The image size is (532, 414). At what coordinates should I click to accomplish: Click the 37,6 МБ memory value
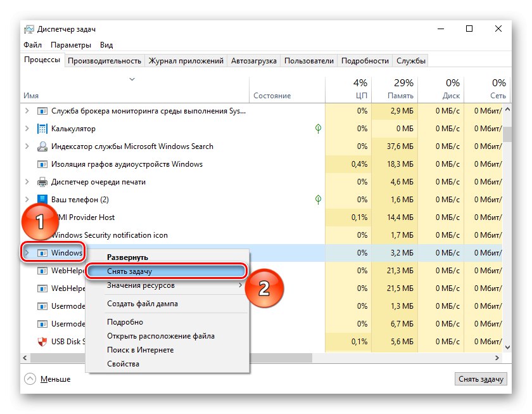(x=400, y=146)
